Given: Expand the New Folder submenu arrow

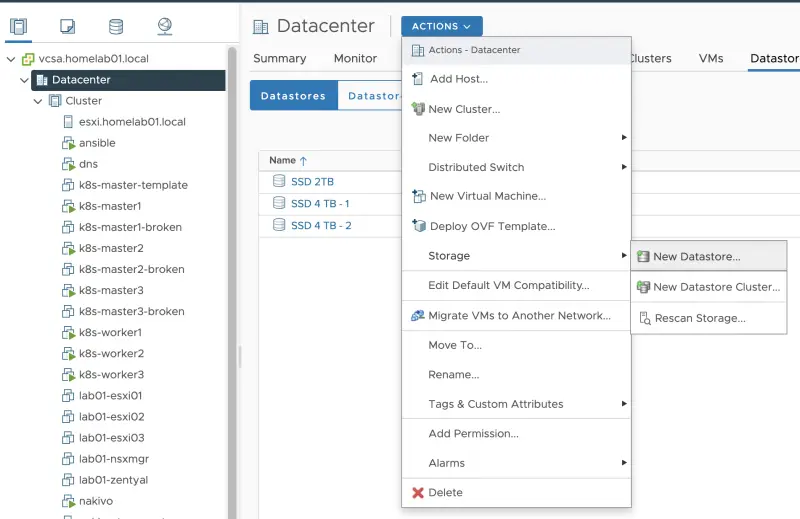Looking at the screenshot, I should (624, 137).
